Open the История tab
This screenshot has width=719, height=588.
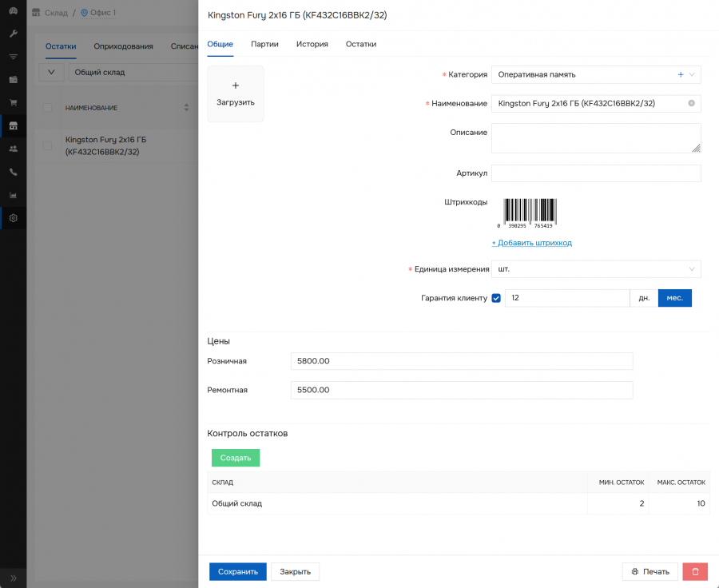(x=312, y=44)
